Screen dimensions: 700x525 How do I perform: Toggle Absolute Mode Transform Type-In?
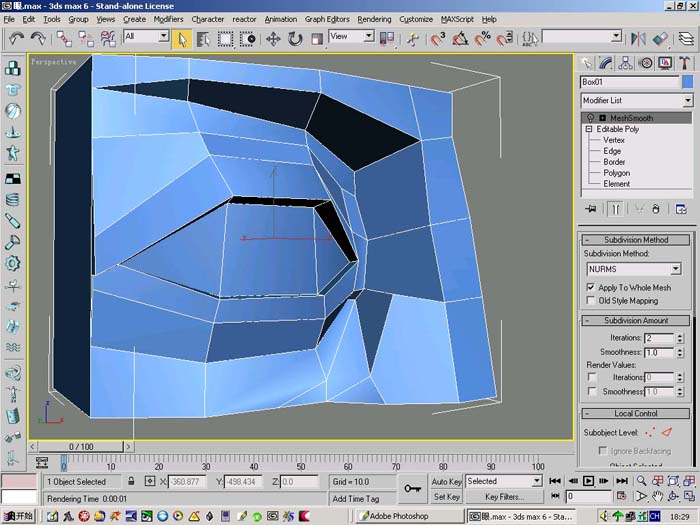click(150, 481)
